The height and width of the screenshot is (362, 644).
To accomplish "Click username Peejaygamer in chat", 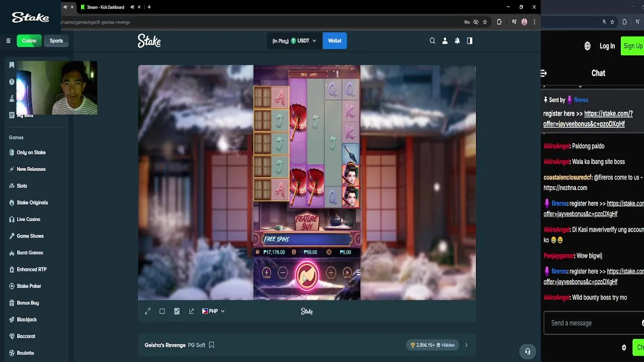I will point(559,256).
